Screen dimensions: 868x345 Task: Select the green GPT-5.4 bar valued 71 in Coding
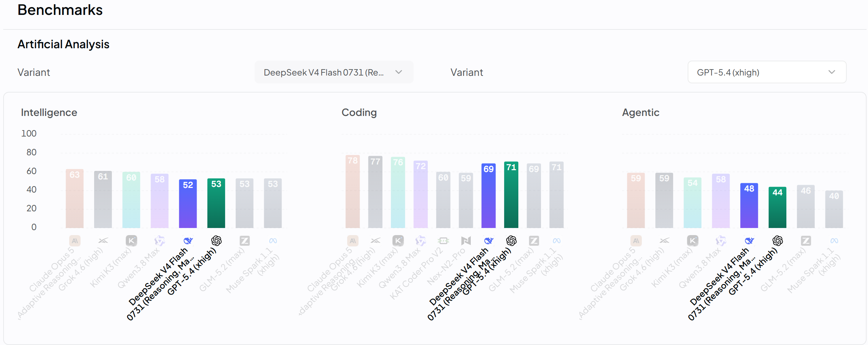pos(511,195)
